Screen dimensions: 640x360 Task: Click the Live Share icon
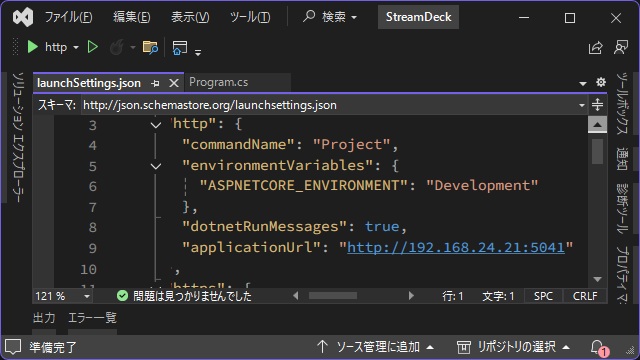pos(596,47)
